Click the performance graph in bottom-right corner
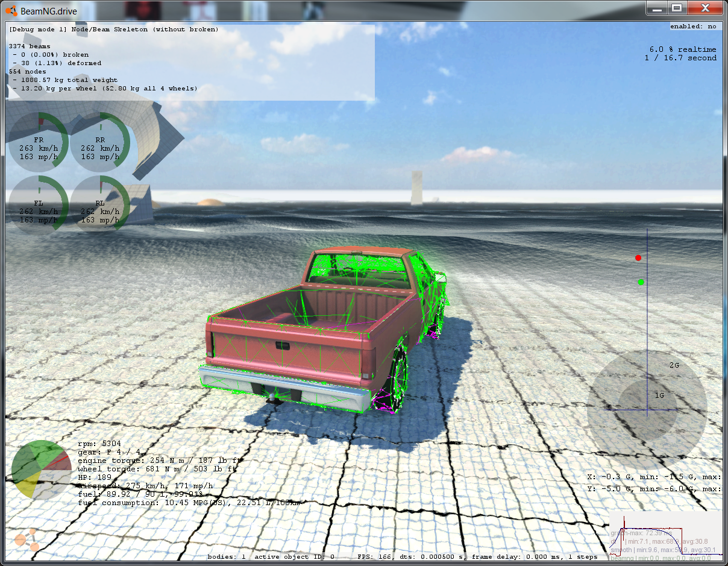The width and height of the screenshot is (728, 566). tap(665, 536)
